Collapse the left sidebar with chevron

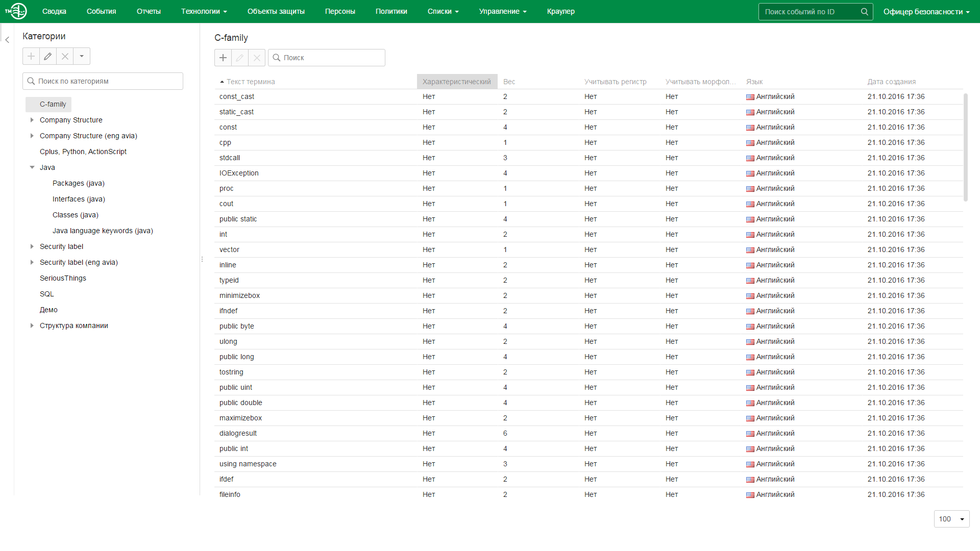[7, 40]
